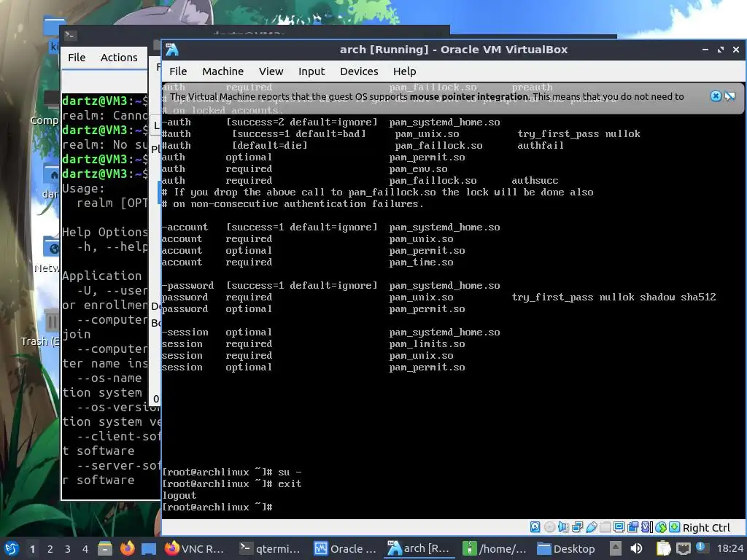Open the VirtualBox window icon menu

(x=172, y=50)
